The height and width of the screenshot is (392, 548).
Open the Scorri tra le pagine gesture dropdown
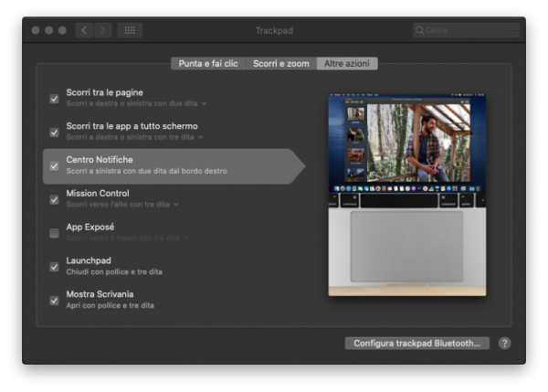136,103
